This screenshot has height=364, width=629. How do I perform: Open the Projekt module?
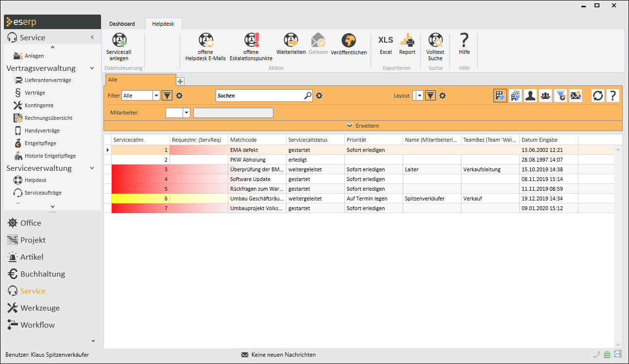33,240
